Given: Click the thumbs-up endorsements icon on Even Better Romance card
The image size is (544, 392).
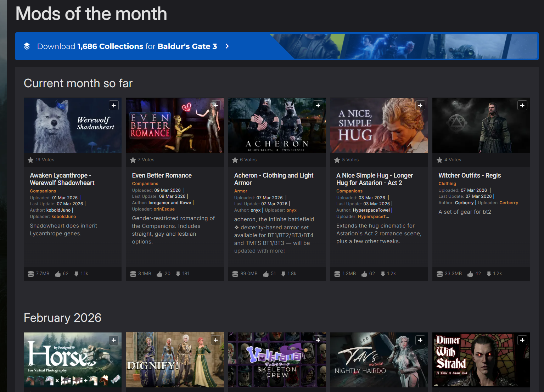Looking at the screenshot, I should 159,274.
